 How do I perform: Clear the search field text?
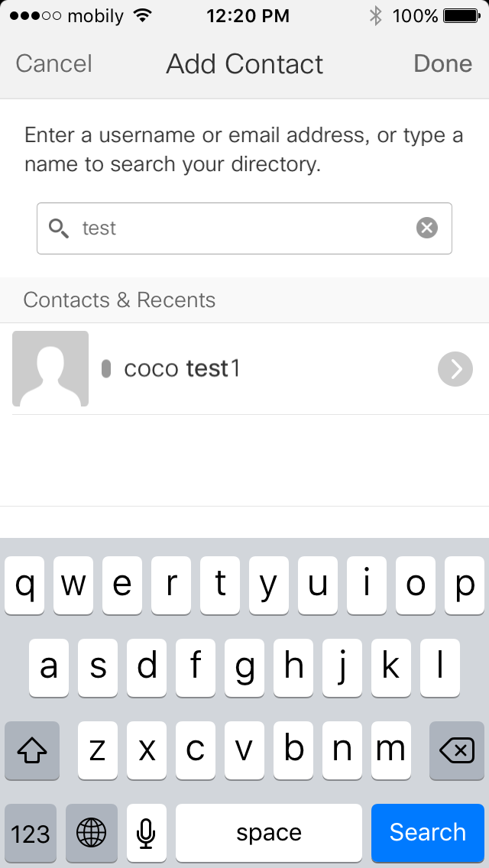427,228
